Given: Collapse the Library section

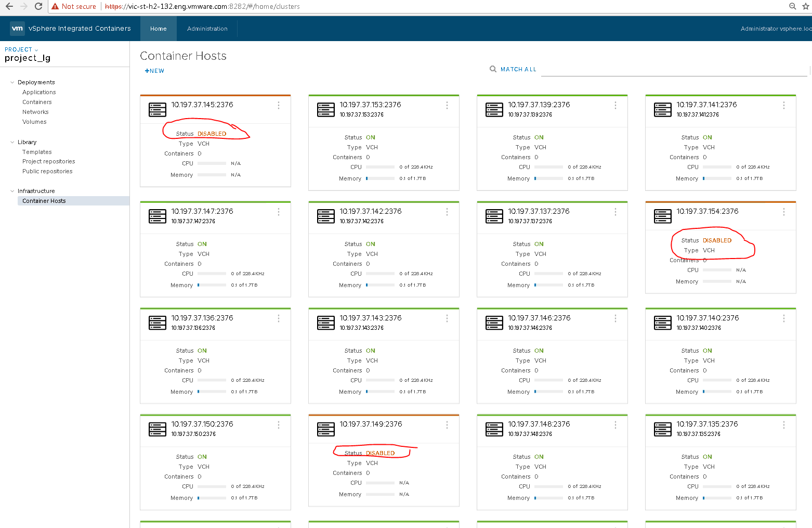Looking at the screenshot, I should [12, 142].
